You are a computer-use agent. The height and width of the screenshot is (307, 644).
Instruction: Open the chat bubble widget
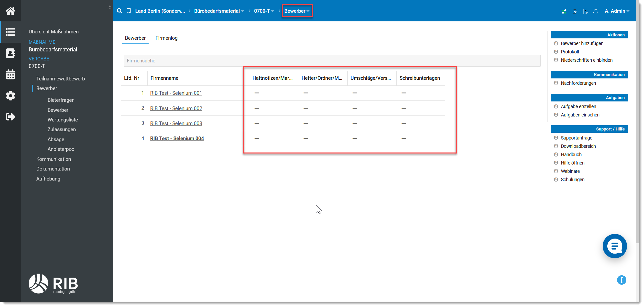[614, 246]
